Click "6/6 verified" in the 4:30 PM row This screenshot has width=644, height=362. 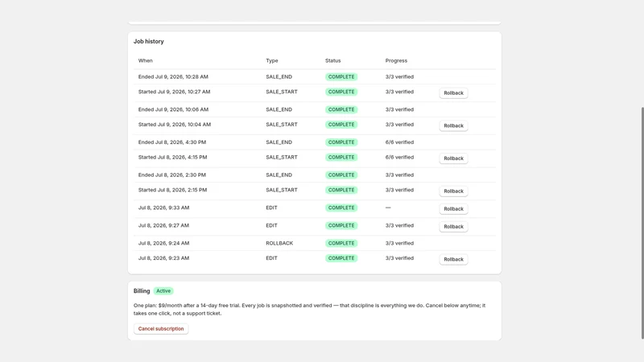[399, 142]
